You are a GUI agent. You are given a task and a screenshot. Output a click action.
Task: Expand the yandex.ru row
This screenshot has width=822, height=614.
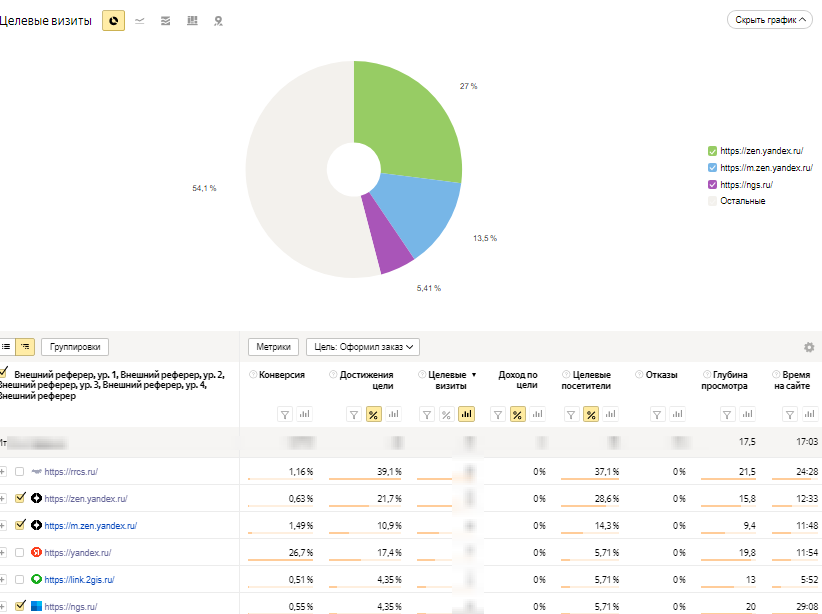click(x=3, y=552)
